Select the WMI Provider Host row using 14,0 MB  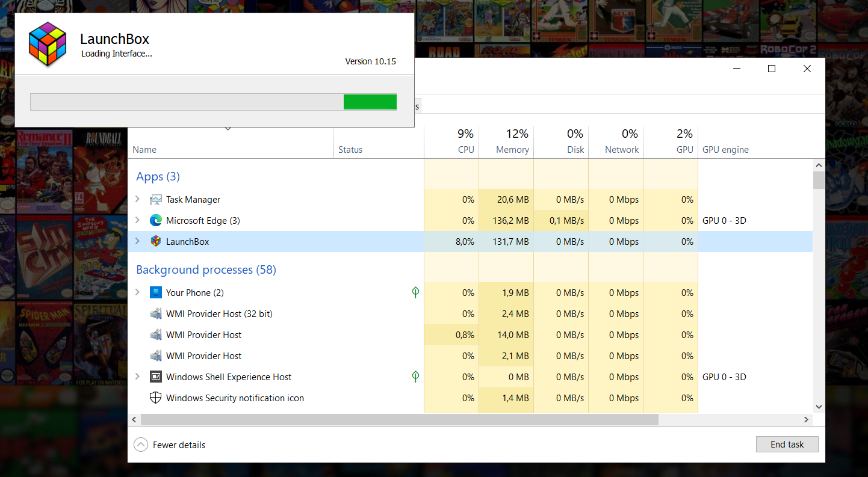470,335
